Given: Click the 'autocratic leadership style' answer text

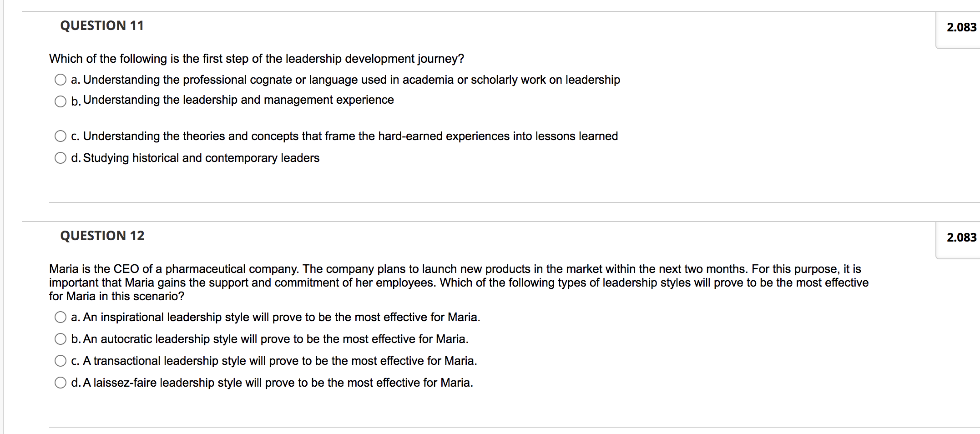Looking at the screenshot, I should pos(275,339).
